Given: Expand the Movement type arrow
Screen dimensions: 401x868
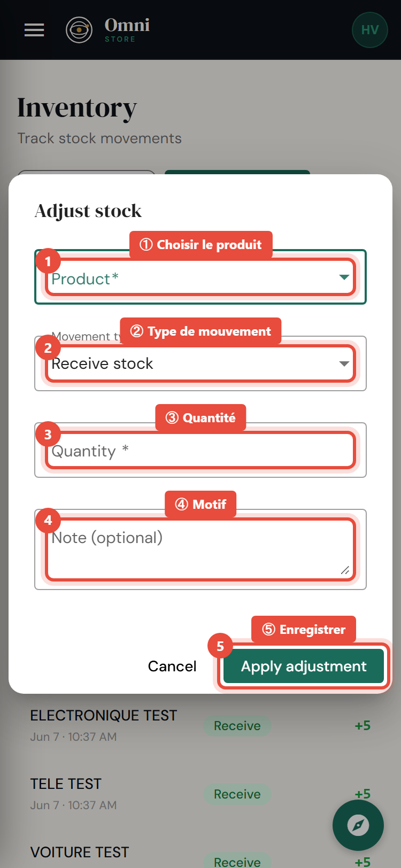Looking at the screenshot, I should (x=344, y=363).
